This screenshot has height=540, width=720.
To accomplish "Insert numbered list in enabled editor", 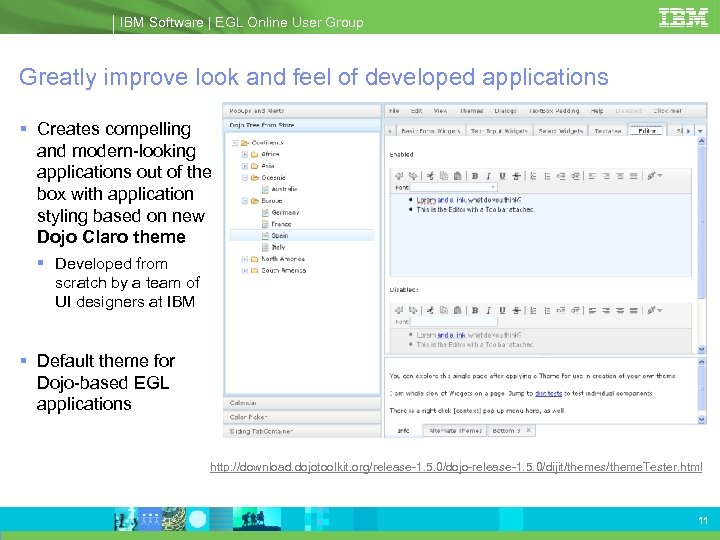I will coord(535,175).
